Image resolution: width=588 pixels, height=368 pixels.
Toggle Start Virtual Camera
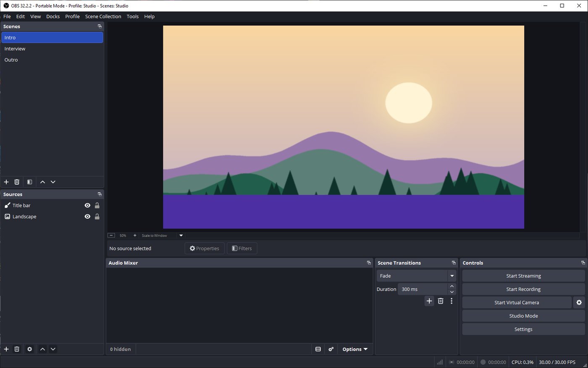pyautogui.click(x=517, y=303)
